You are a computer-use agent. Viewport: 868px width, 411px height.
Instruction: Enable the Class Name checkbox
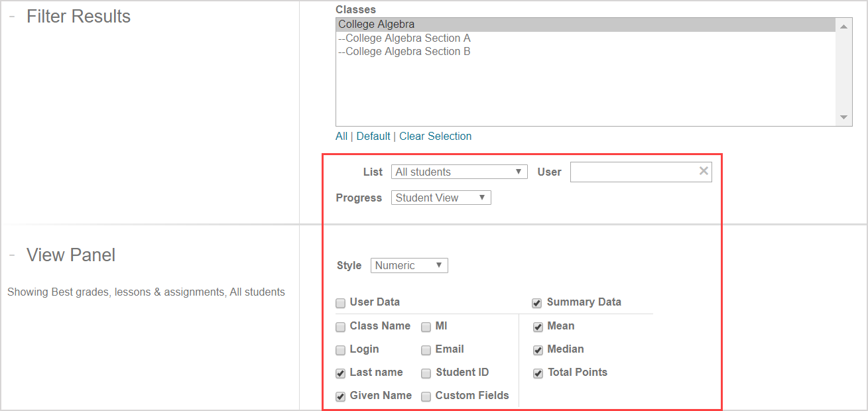(x=340, y=327)
